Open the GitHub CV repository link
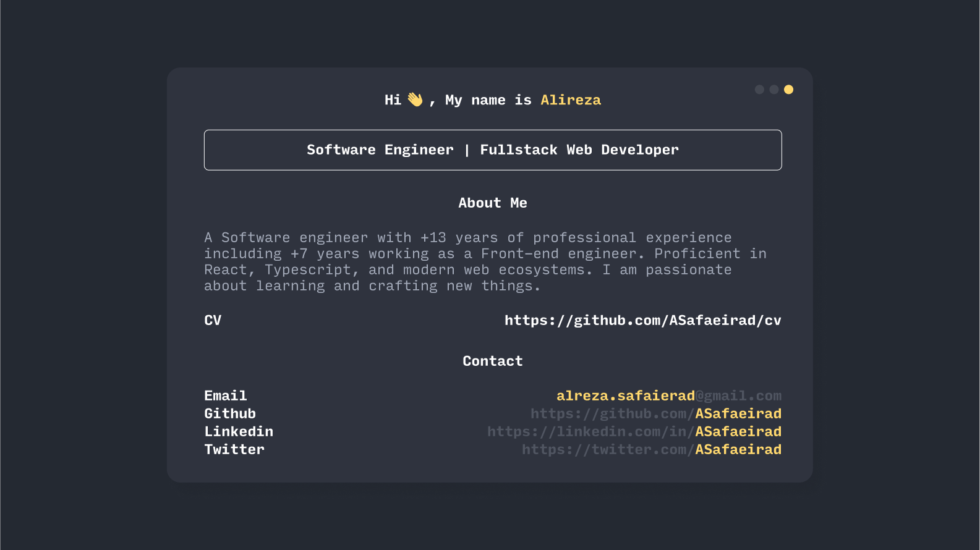 (x=642, y=320)
